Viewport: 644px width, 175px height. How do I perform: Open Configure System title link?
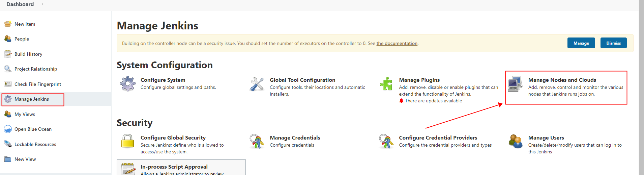tap(163, 80)
